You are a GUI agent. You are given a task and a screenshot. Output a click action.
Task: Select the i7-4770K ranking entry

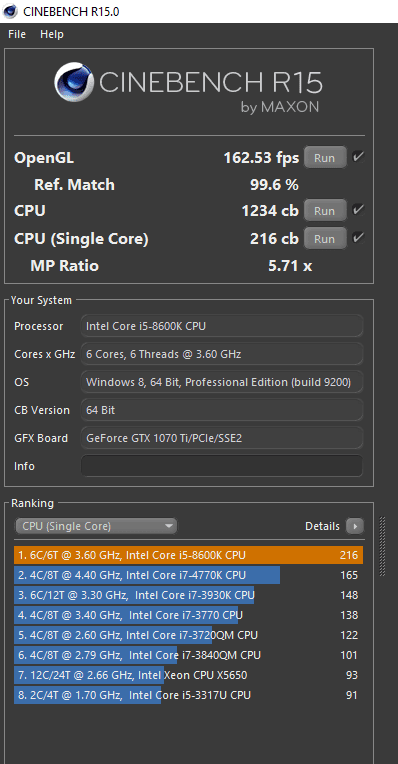[189, 575]
